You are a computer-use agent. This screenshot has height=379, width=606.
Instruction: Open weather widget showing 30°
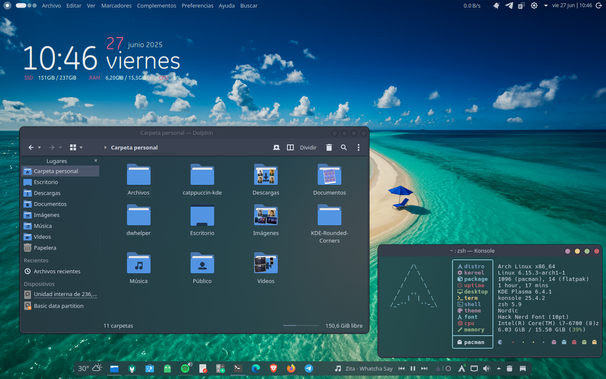coord(90,368)
